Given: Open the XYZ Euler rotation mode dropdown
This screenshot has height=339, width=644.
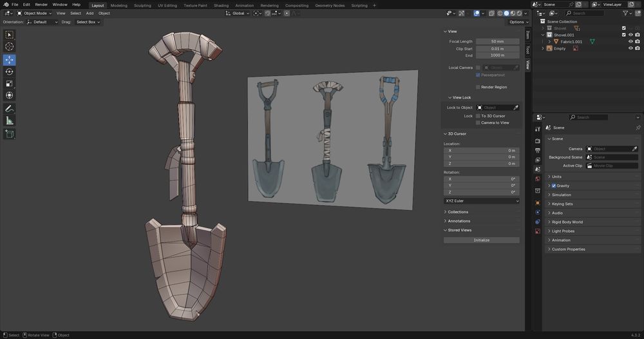Looking at the screenshot, I should tap(482, 200).
